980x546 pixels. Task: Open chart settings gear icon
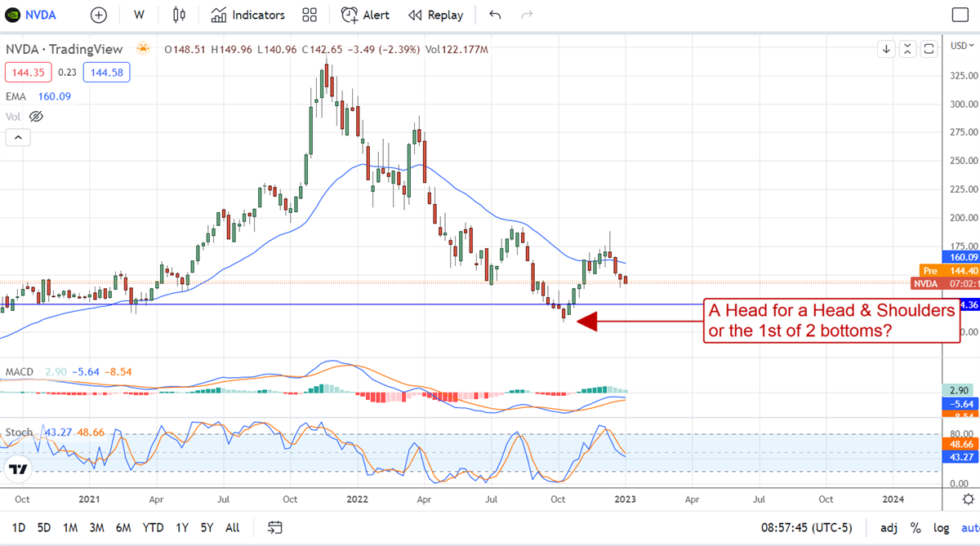tap(968, 499)
